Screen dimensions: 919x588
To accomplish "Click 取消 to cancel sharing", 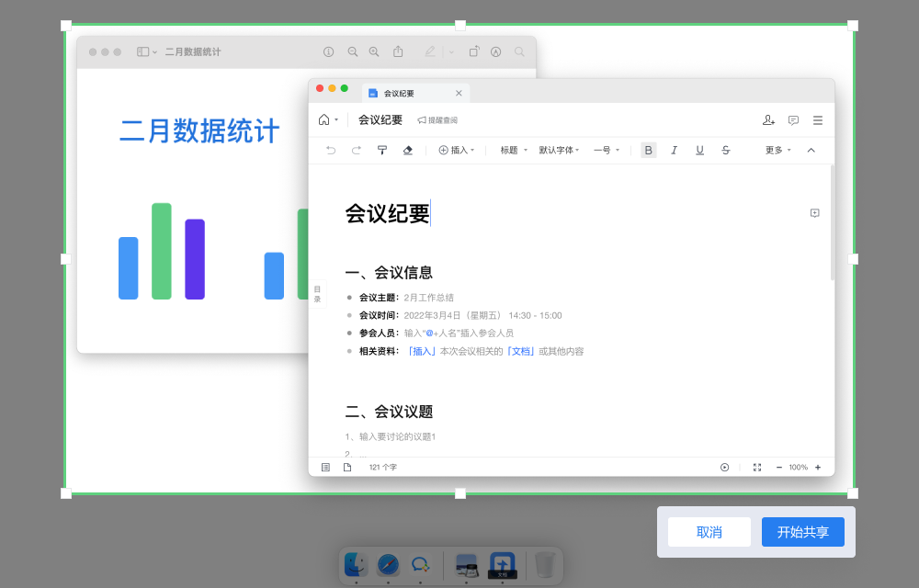I will [x=709, y=532].
